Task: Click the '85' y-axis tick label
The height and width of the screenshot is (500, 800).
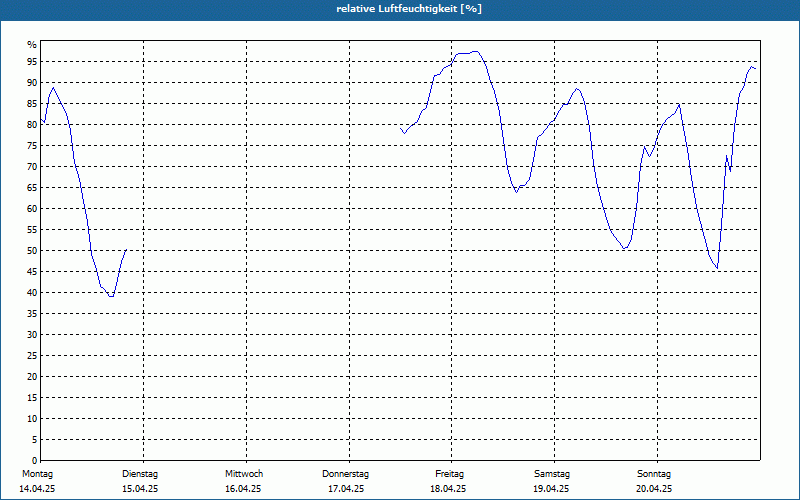Action: [x=32, y=104]
